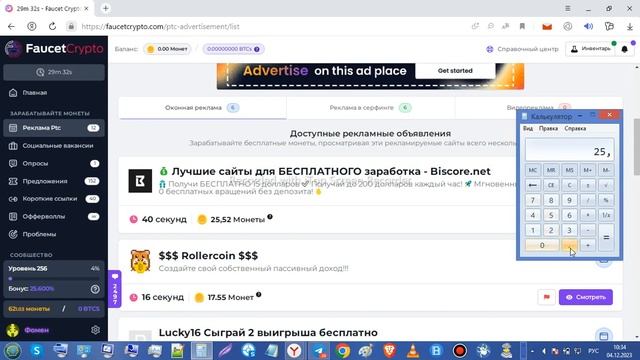Viewport: 640px width, 360px height.
Task: Open the Правка menu in Calculator
Action: (548, 128)
